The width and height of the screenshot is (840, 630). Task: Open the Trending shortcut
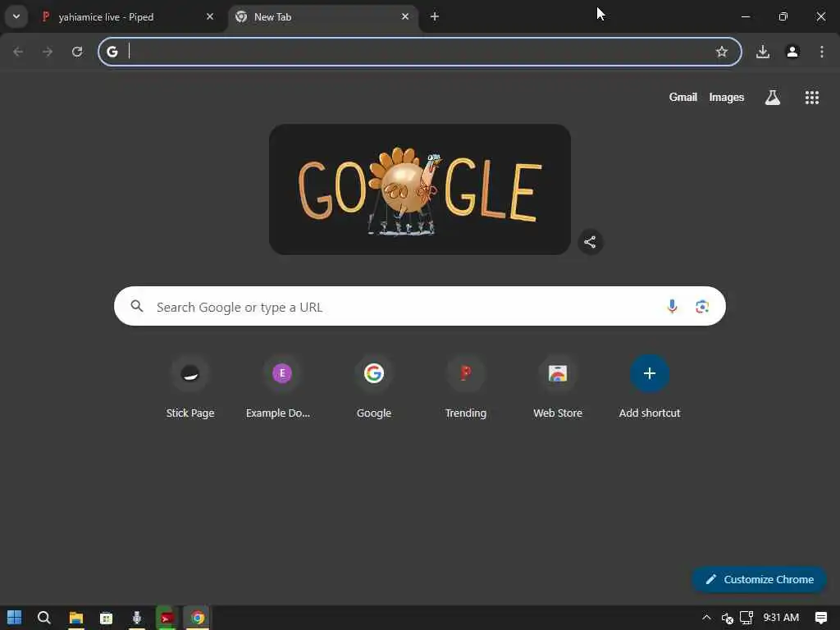[x=466, y=387]
